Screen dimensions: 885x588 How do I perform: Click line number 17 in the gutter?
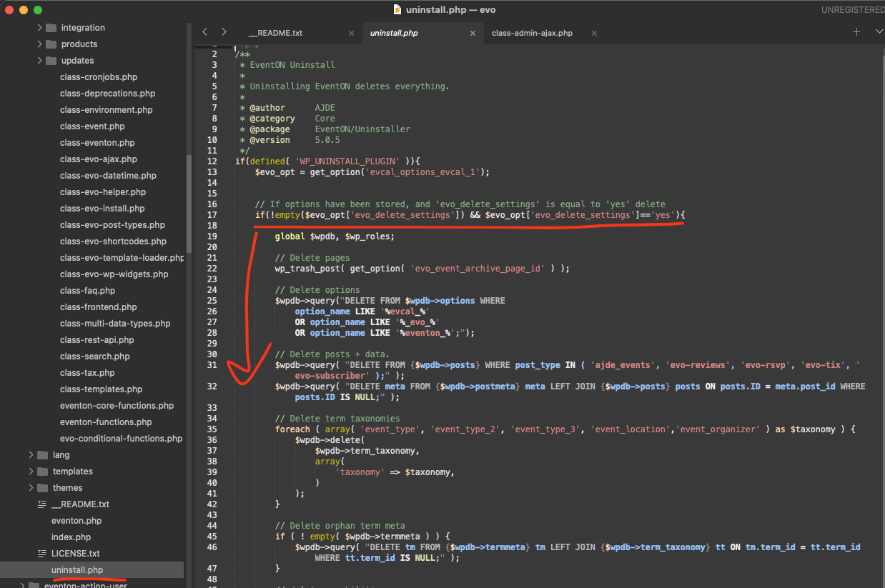point(212,215)
